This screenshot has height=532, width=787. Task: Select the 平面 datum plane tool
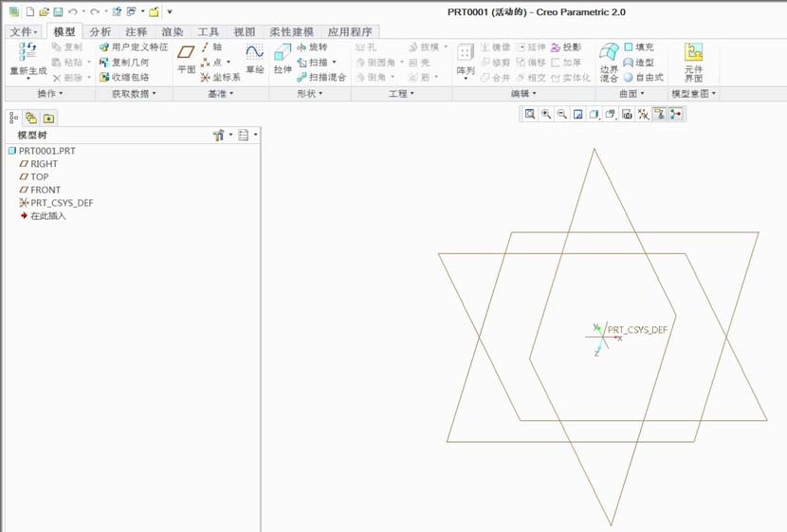186,58
